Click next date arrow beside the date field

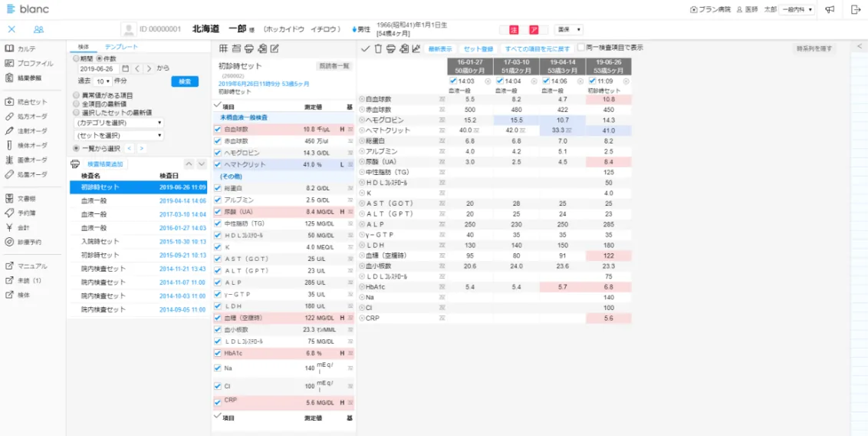click(x=148, y=68)
